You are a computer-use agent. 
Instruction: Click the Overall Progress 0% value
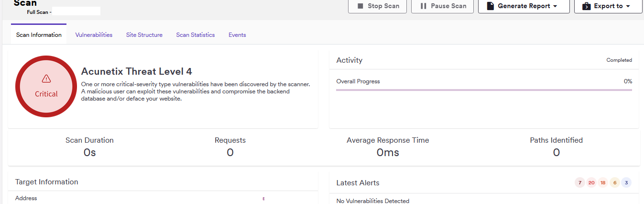point(628,81)
